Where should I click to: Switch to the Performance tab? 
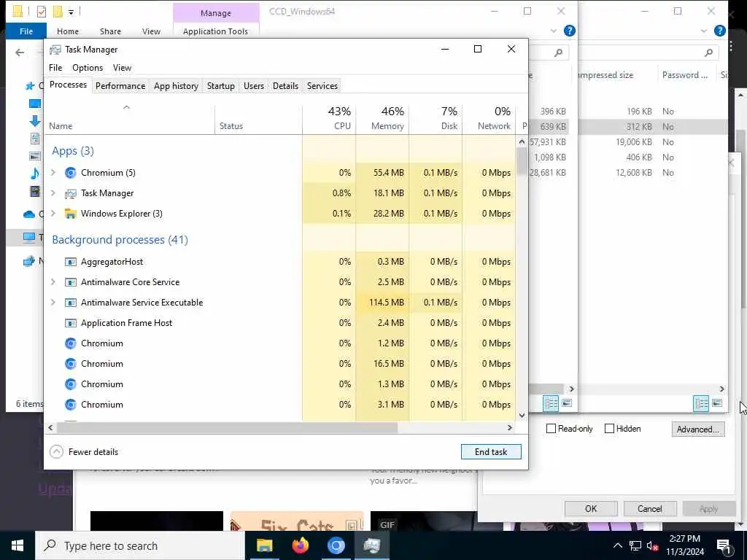120,86
